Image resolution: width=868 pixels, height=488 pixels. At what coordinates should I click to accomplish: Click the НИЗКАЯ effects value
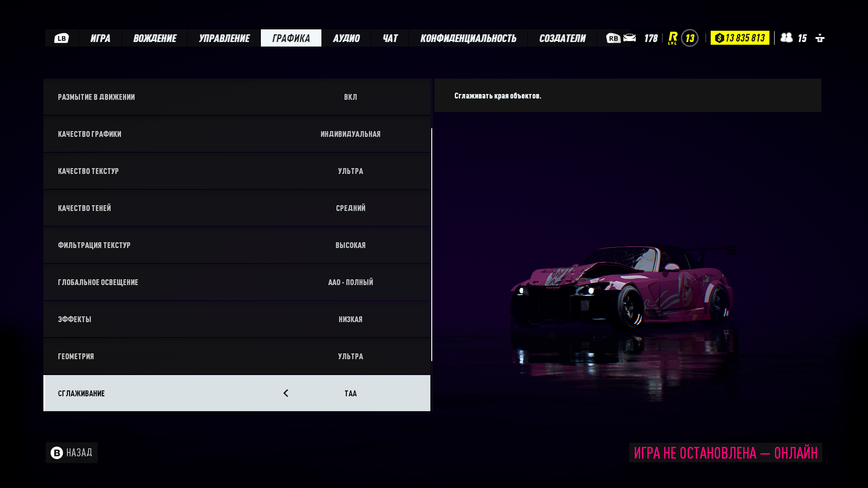[x=350, y=319]
